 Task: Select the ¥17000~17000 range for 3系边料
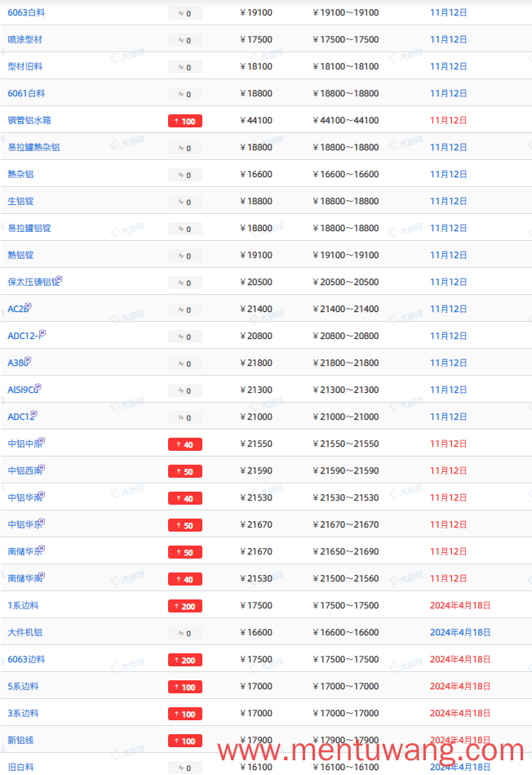(346, 713)
